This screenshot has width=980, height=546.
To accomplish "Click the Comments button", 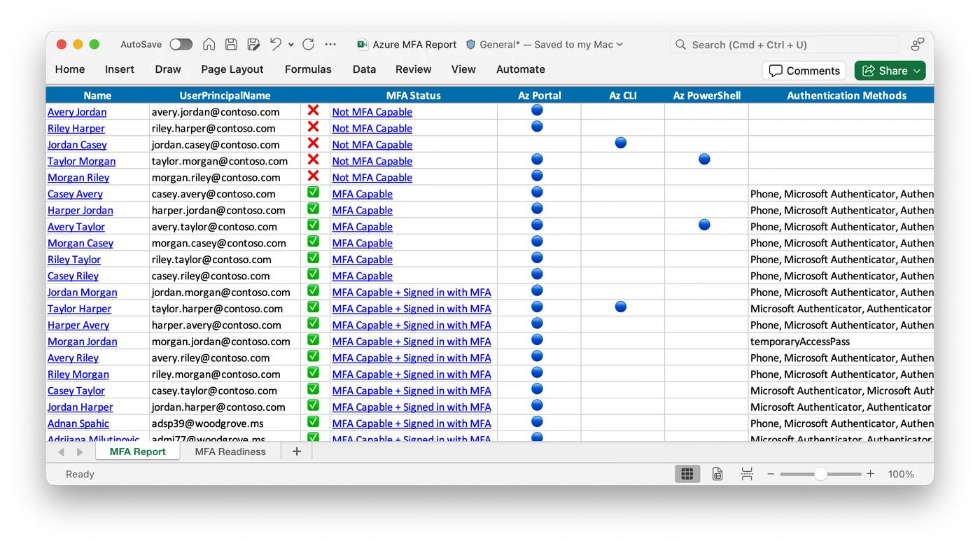I will coord(804,71).
